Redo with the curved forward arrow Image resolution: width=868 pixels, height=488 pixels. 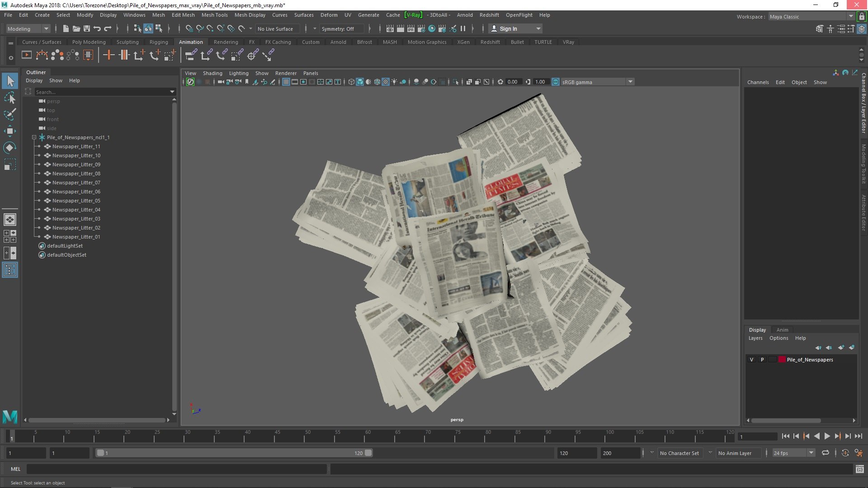point(108,28)
